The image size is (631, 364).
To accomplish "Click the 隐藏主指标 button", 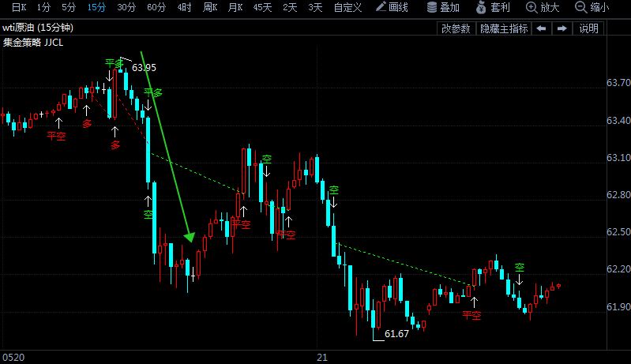I will [x=504, y=28].
